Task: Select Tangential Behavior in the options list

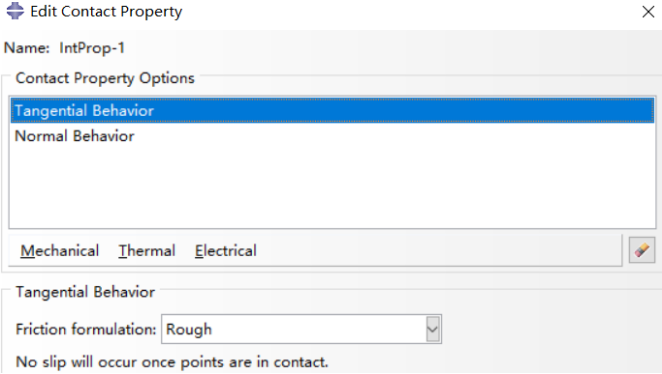Action: [x=332, y=111]
